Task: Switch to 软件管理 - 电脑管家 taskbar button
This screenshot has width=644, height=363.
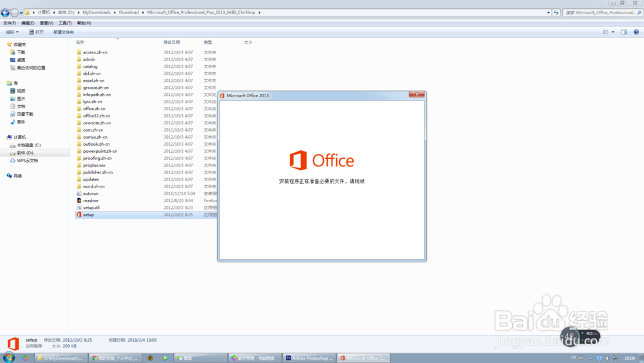Action: pos(254,358)
